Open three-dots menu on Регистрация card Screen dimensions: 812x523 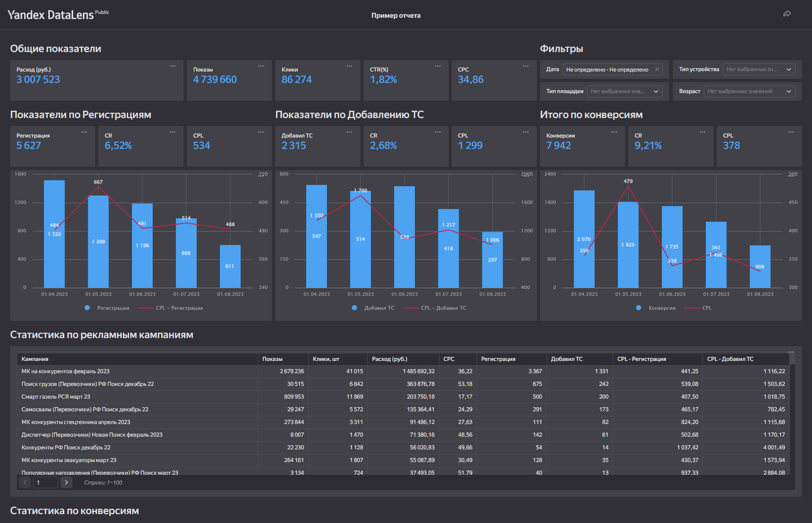84,132
